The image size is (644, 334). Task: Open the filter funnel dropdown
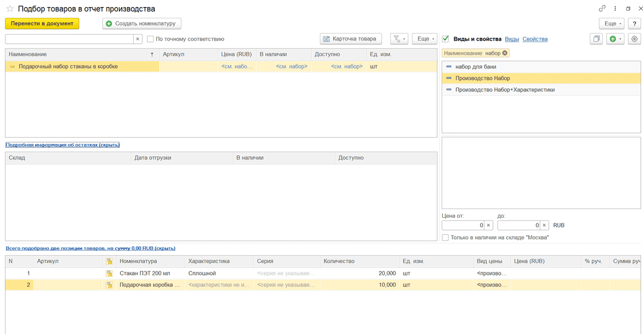point(399,39)
